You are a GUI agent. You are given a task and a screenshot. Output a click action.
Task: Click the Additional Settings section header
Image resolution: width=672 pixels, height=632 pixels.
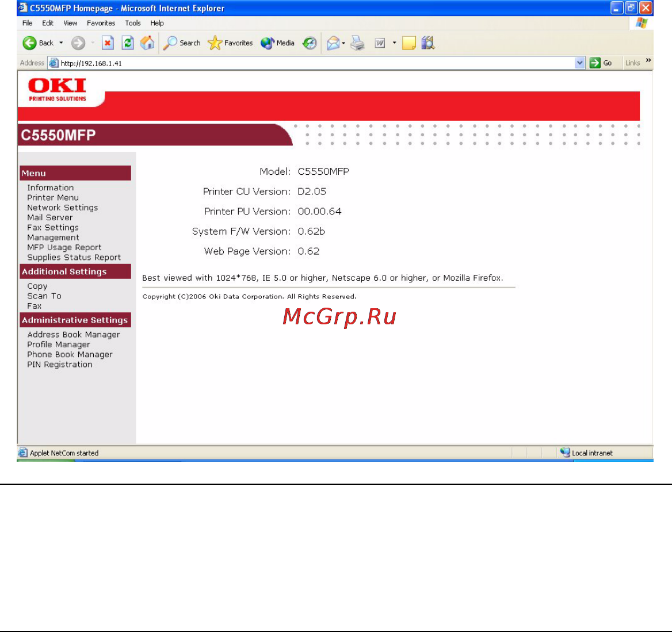tap(75, 271)
